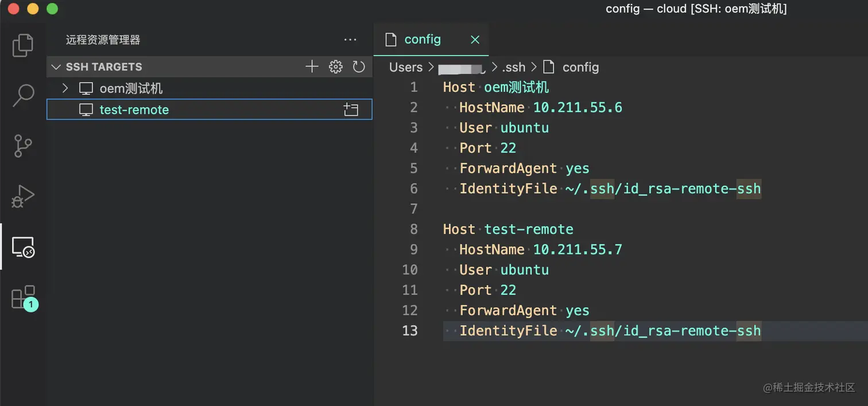Click the Users breadcrumb segment
Screen dimensions: 868x406
[x=405, y=67]
